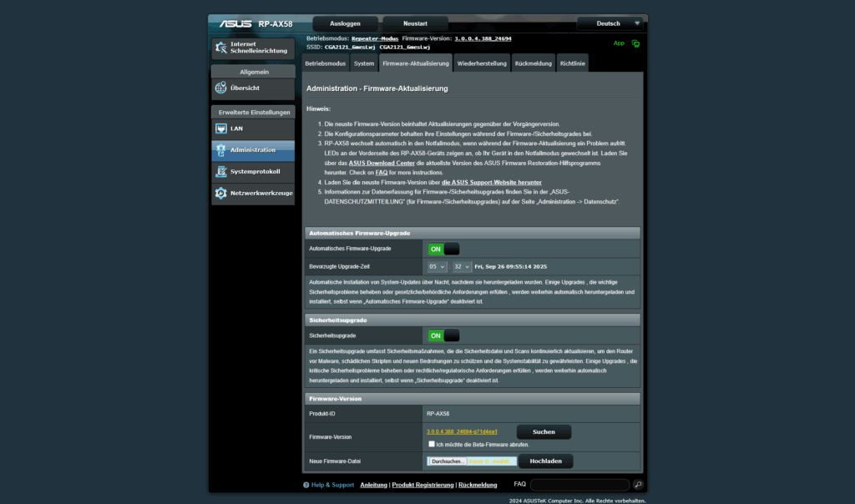Click the Administration icon in sidebar
The image size is (855, 504).
221,150
